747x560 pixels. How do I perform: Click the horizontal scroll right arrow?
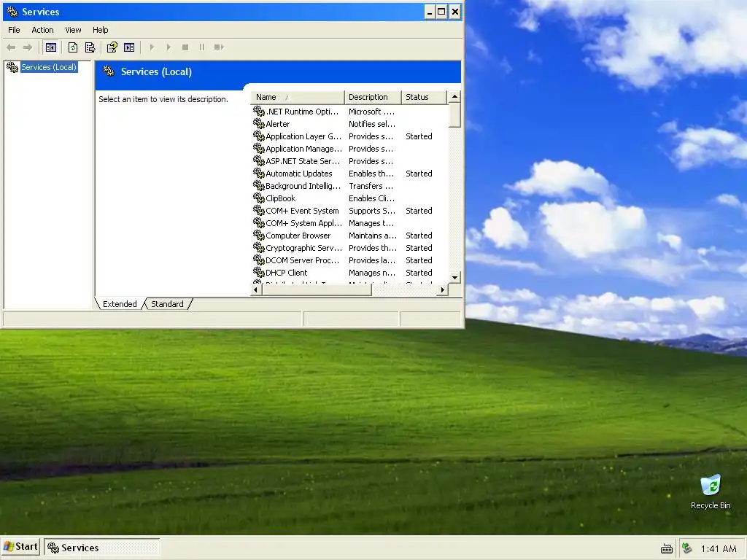[x=443, y=289]
